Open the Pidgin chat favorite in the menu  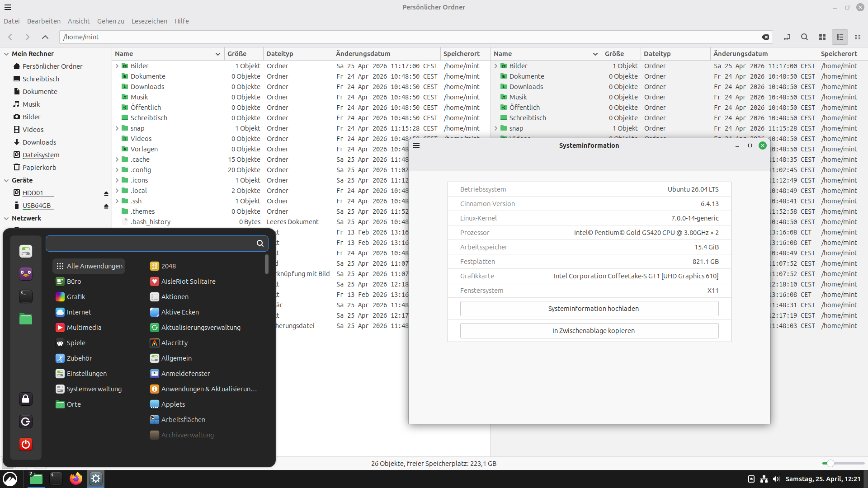pyautogui.click(x=26, y=274)
